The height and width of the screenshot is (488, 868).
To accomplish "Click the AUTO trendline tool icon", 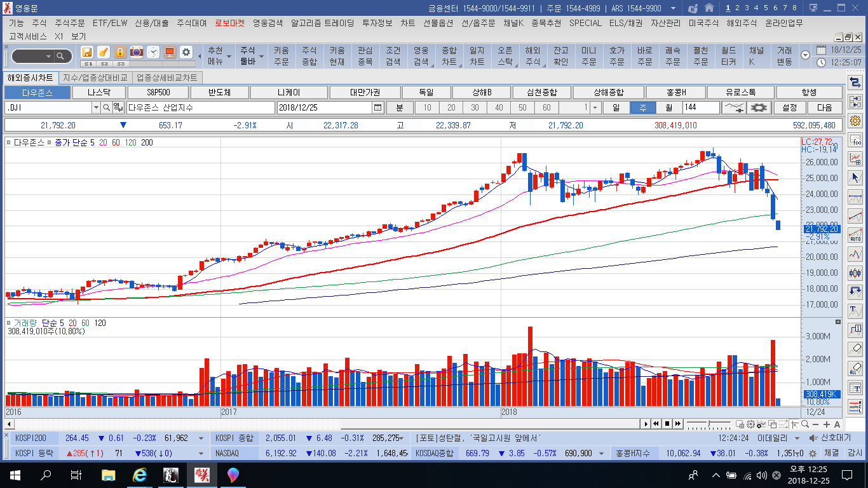I will coord(855,235).
